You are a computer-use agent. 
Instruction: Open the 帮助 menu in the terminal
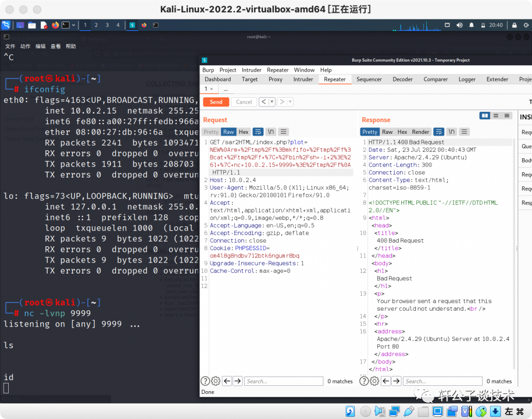(x=70, y=46)
